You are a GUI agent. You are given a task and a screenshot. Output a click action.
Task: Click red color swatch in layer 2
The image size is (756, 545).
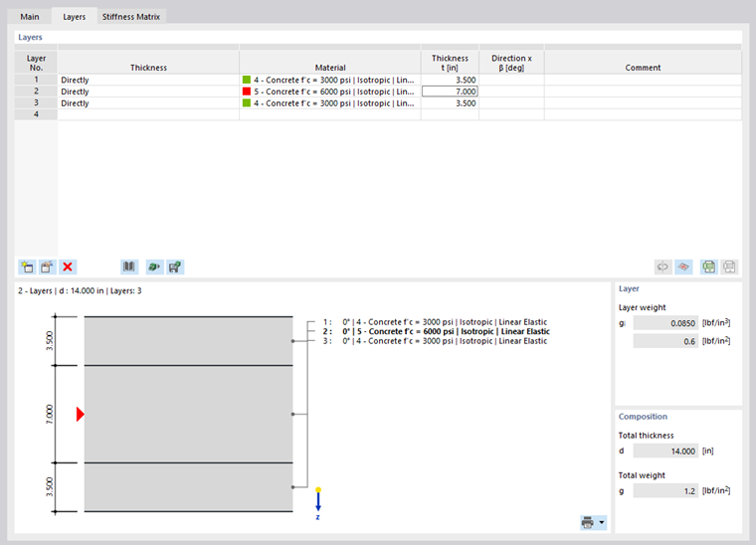pyautogui.click(x=247, y=91)
